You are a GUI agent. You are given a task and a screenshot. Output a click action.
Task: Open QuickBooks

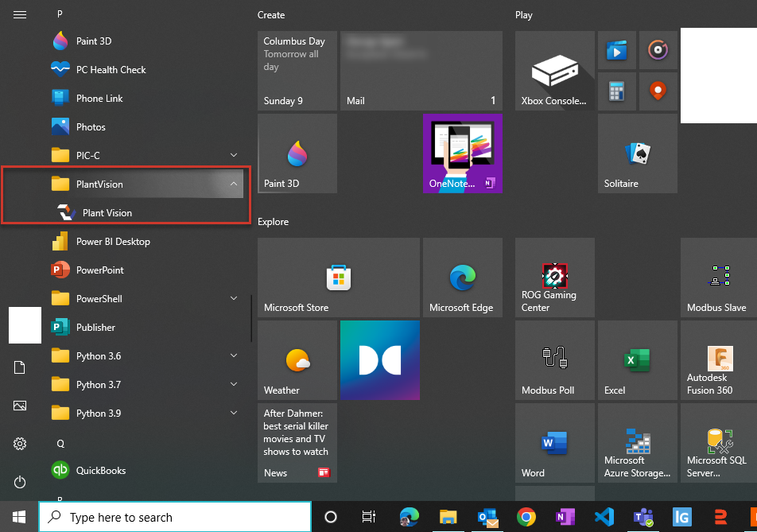click(x=104, y=470)
